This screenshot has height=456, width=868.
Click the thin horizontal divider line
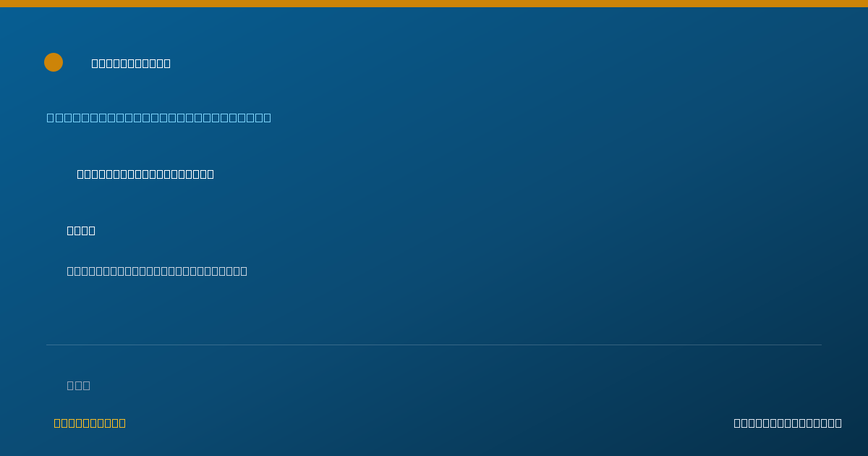tap(434, 345)
